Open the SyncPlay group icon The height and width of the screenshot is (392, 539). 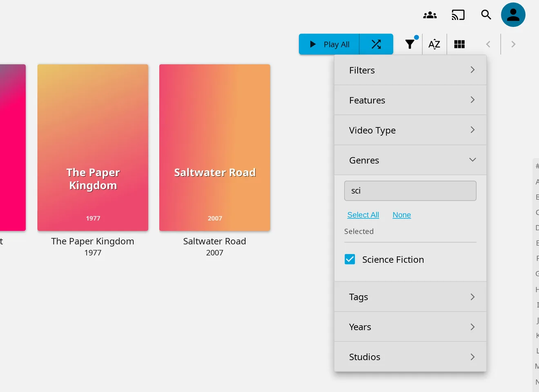[x=430, y=15]
